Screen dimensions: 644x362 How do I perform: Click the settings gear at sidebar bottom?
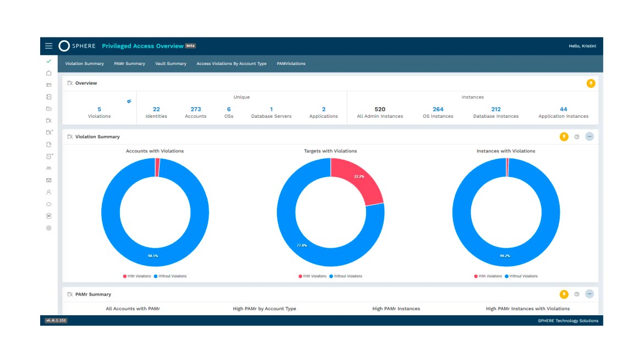[48, 228]
